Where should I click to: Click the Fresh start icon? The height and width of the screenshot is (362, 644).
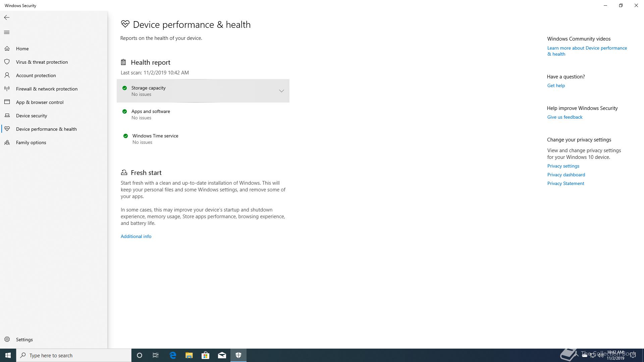click(x=124, y=173)
